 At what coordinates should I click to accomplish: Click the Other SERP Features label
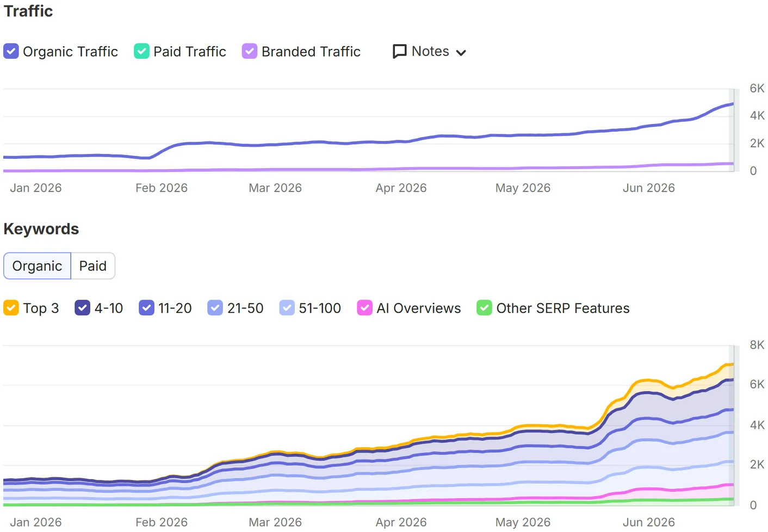click(563, 308)
